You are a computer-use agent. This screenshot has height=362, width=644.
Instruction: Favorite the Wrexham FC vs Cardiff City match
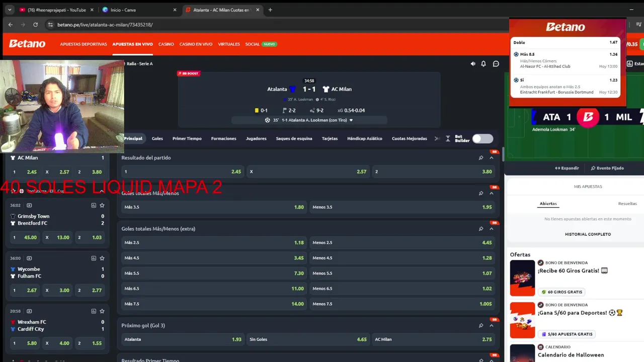click(102, 311)
